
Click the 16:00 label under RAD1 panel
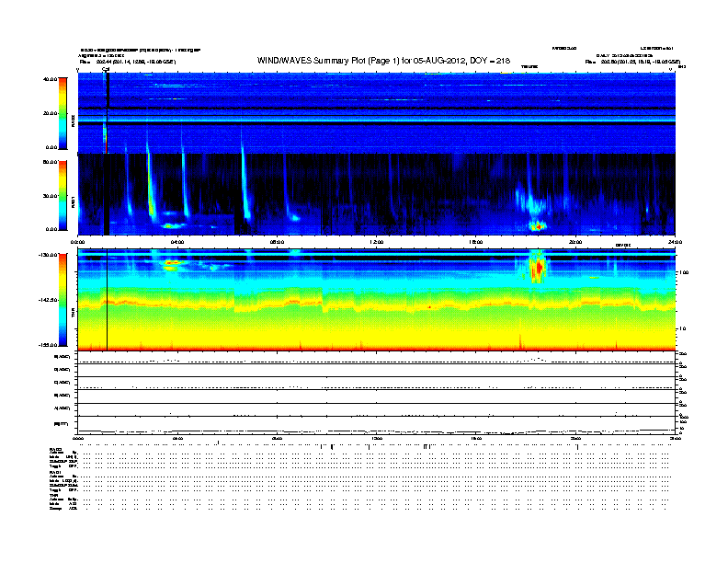(x=476, y=242)
